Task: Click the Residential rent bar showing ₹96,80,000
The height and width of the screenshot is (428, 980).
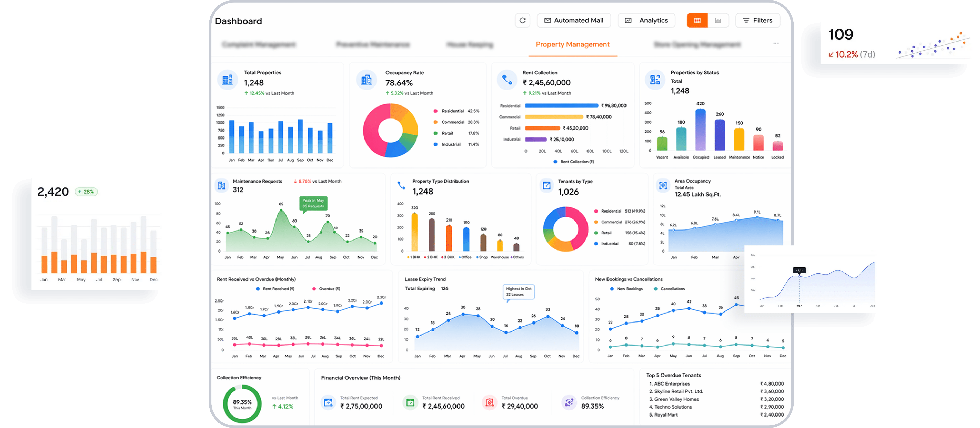Action: tap(562, 106)
